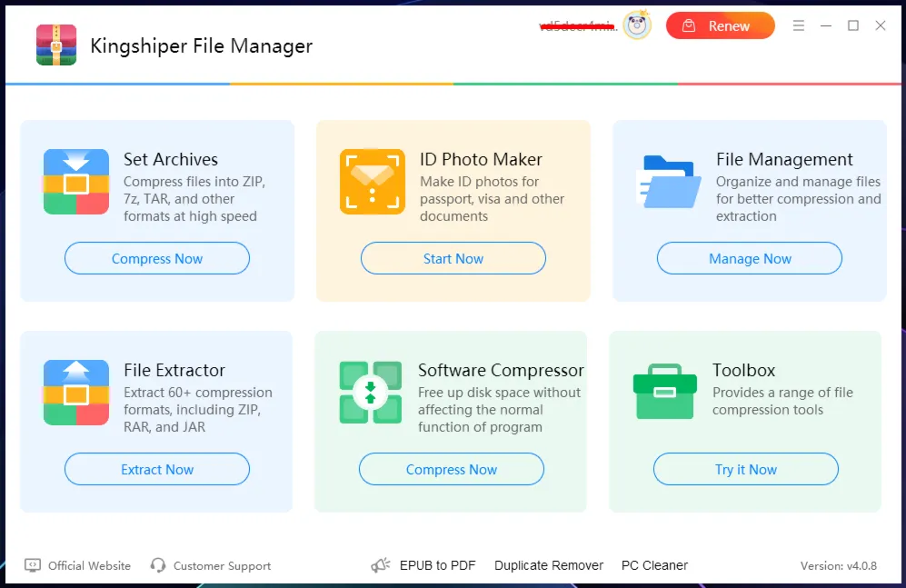Click the Kingshiper app logo
This screenshot has height=588, width=906.
56,45
